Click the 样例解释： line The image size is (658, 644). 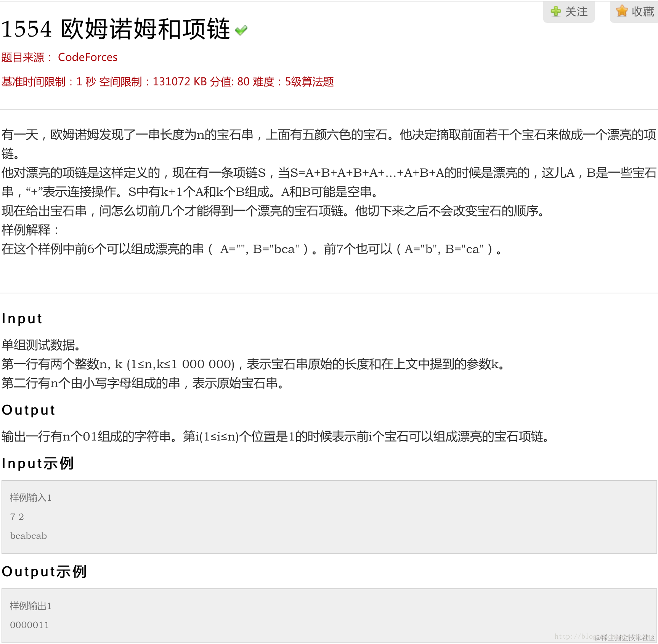coord(30,230)
